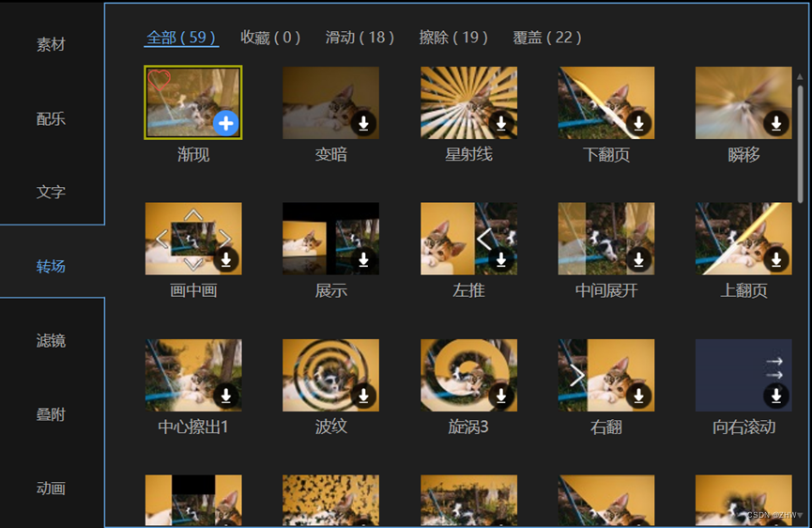The image size is (812, 528).
Task: Select the 右翻 transition thumbnail
Action: [605, 375]
